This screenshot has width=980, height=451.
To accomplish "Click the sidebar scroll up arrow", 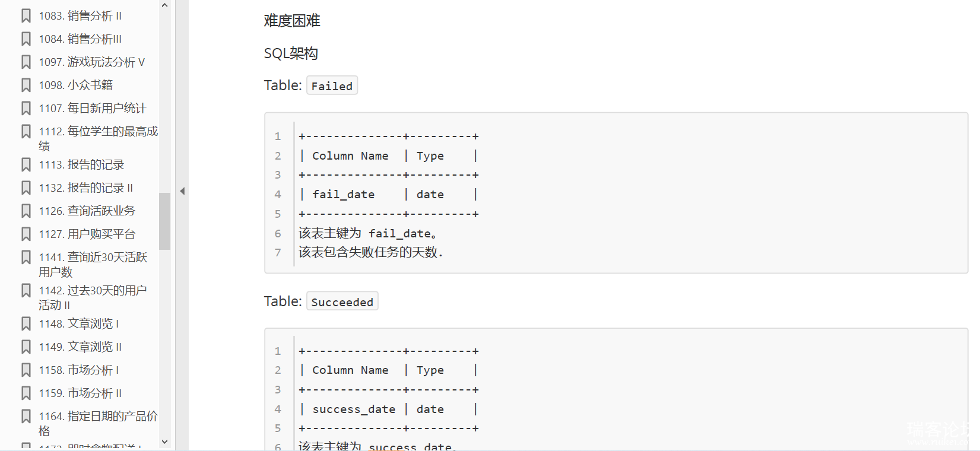I will (x=165, y=5).
